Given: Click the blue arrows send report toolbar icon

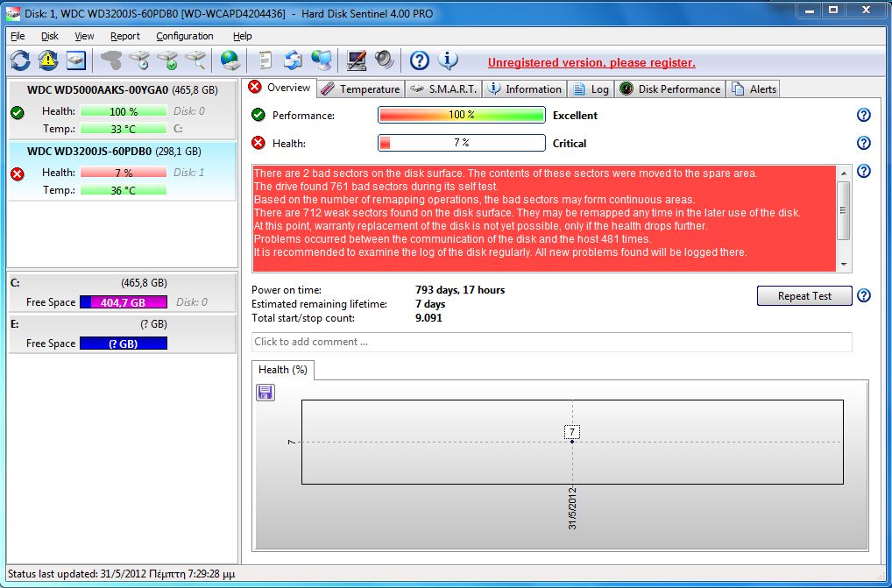Looking at the screenshot, I should 293,60.
